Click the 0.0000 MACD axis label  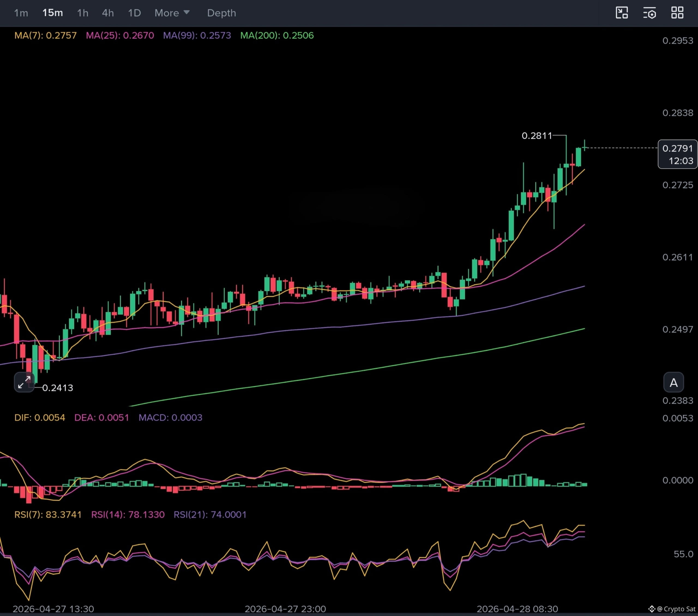(678, 481)
